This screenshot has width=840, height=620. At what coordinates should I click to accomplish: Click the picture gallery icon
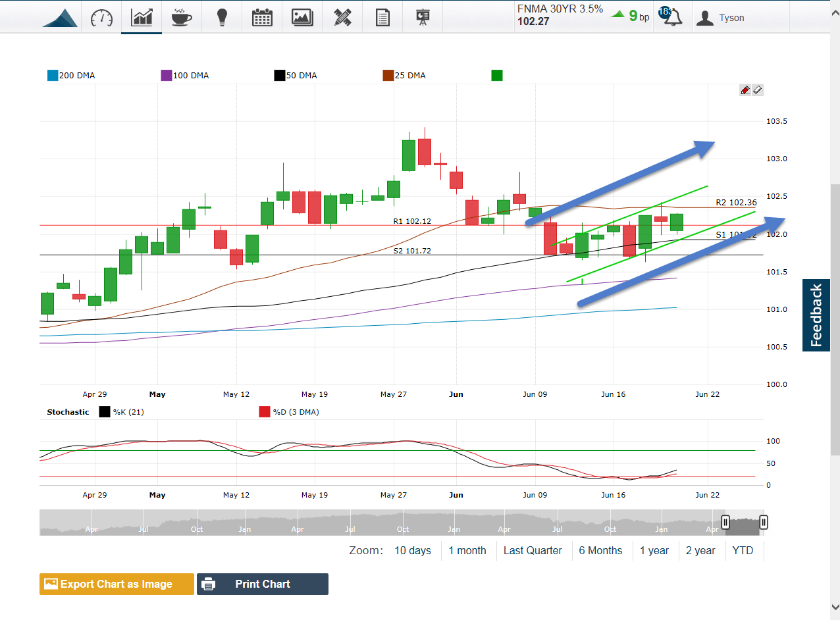click(x=302, y=17)
